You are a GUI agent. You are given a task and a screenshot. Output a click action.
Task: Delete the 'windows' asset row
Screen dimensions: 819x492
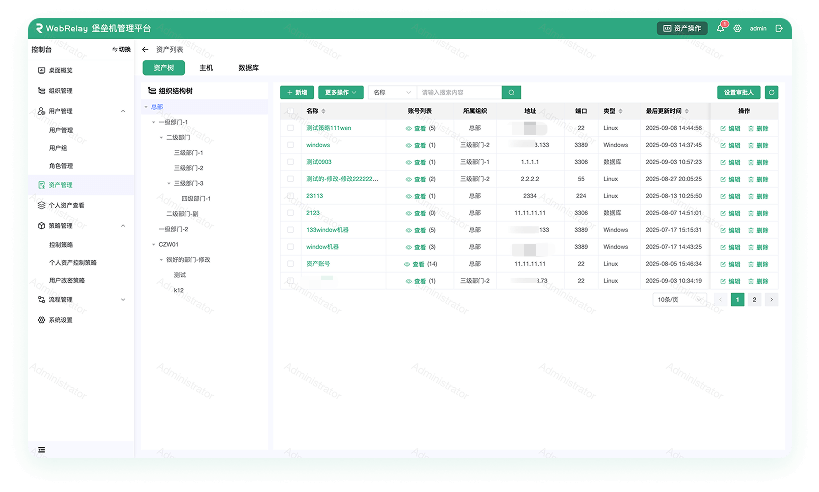pyautogui.click(x=758, y=145)
